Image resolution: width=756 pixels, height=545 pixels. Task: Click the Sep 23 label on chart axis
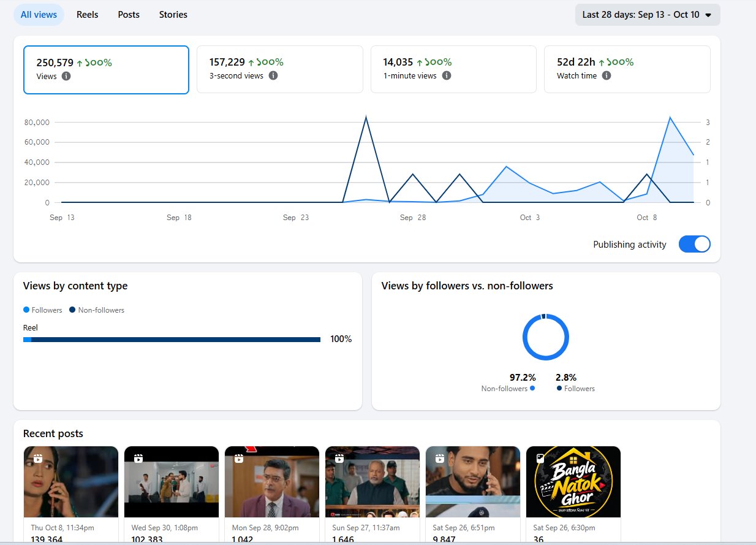point(296,218)
